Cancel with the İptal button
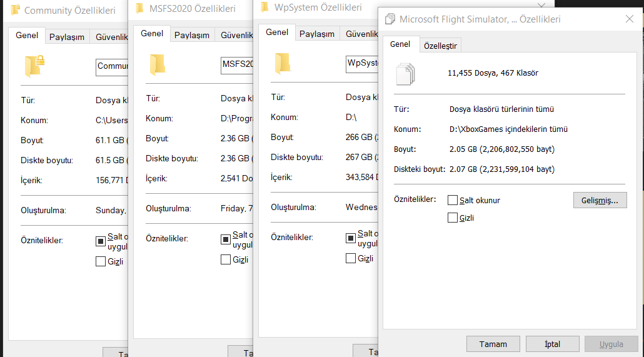 551,344
